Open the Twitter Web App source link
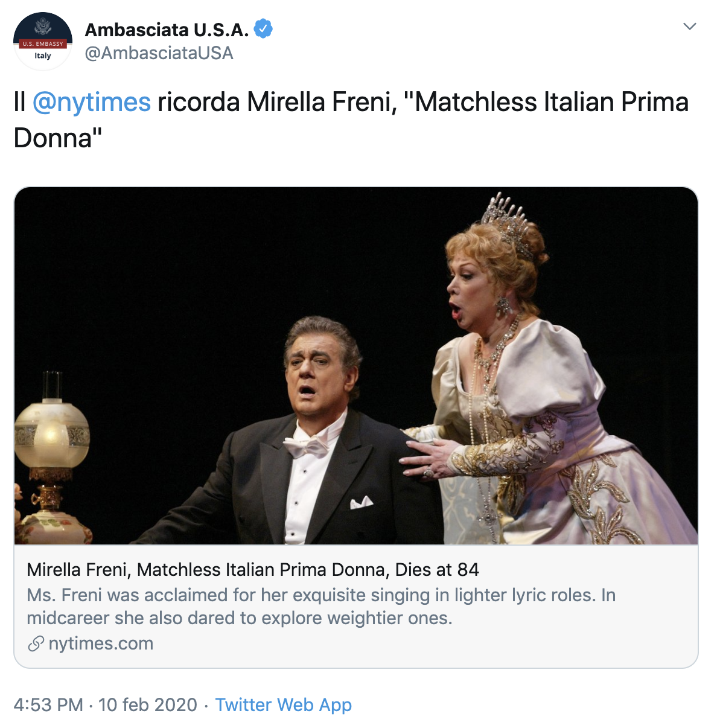This screenshot has width=717, height=728. click(283, 704)
